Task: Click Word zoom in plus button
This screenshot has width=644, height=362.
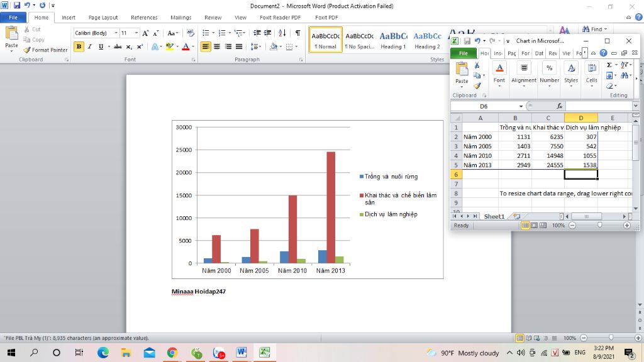Action: coord(638,338)
